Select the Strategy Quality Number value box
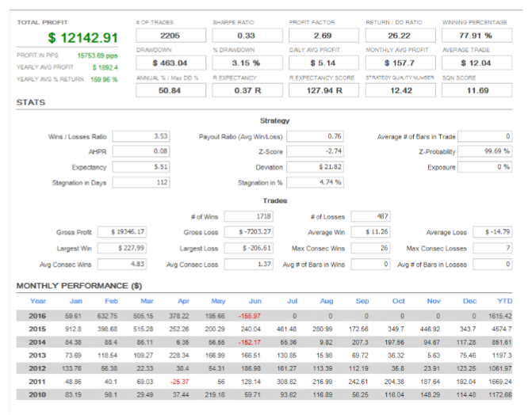The width and height of the screenshot is (532, 415). [400, 90]
